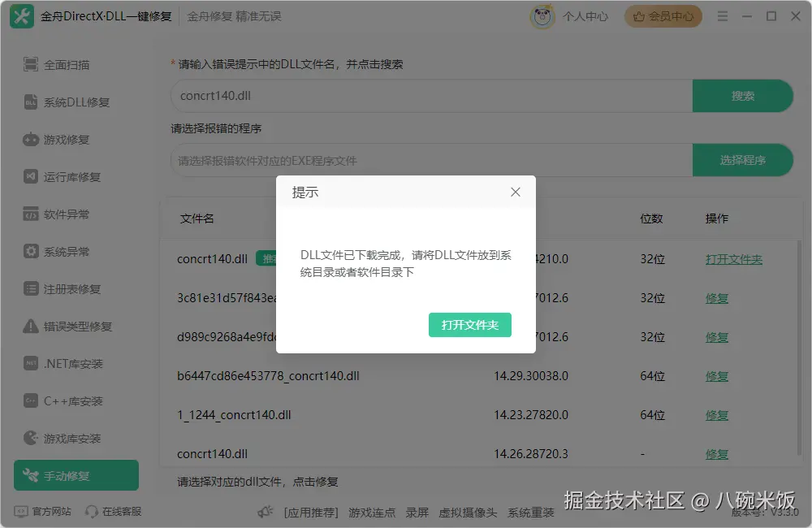Click .NET库安装 icon

(31, 363)
